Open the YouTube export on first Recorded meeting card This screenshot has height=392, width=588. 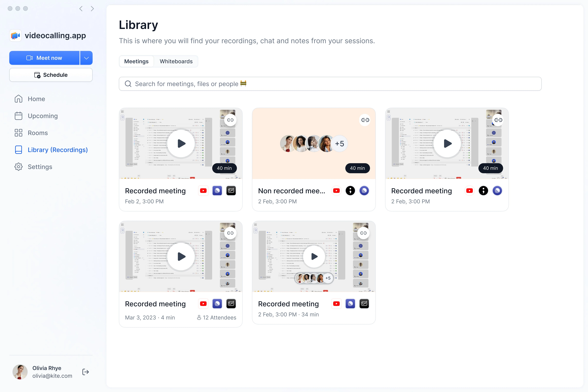click(203, 190)
